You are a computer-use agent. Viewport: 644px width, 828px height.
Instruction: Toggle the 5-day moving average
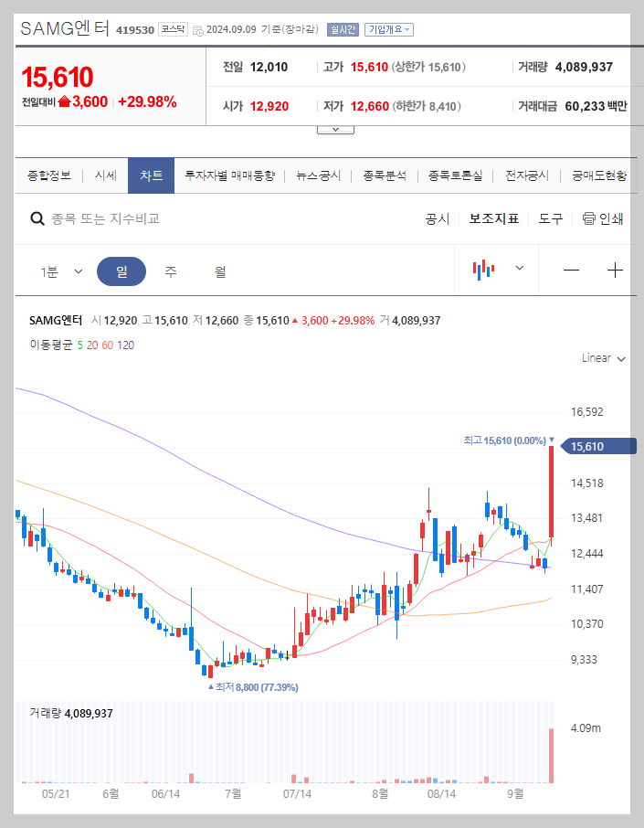click(81, 346)
